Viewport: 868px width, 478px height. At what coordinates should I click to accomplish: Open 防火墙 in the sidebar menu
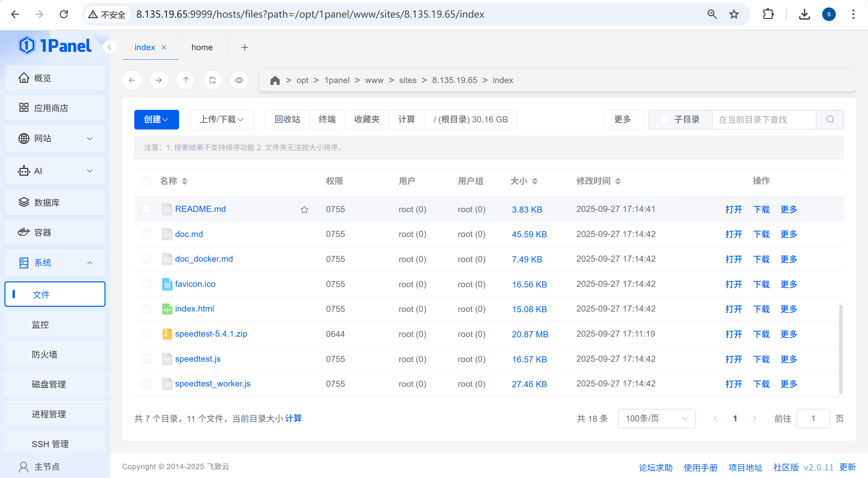[44, 355]
